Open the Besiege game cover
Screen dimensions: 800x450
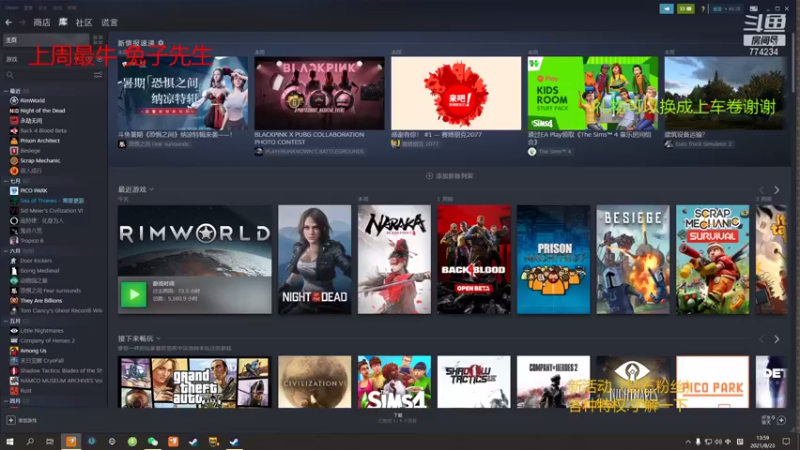[x=633, y=259]
